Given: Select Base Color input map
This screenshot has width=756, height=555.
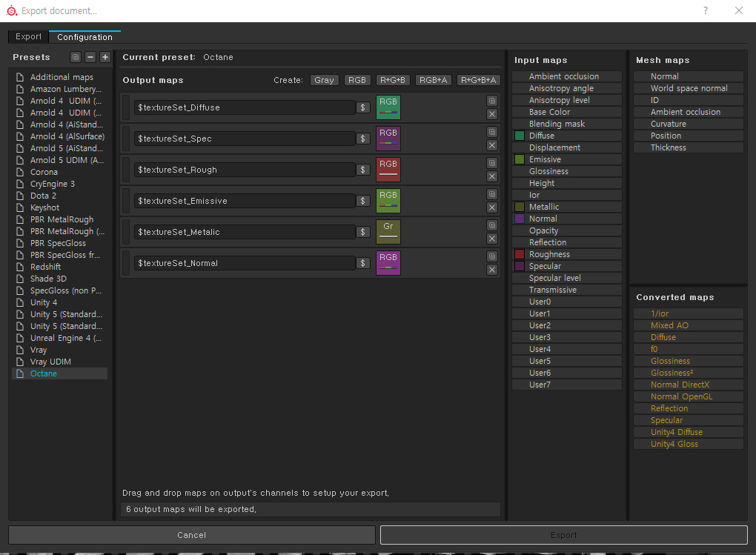Looking at the screenshot, I should point(567,112).
